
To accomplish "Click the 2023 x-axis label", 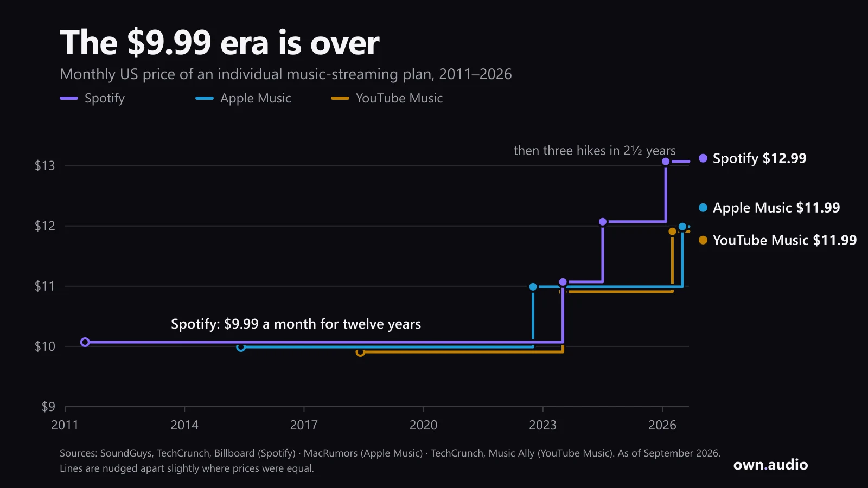I will point(542,425).
